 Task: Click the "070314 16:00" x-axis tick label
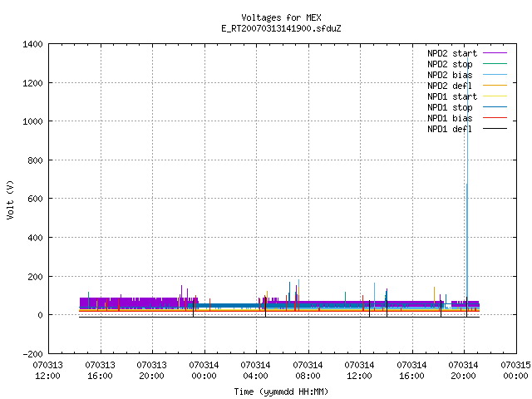[411, 371]
